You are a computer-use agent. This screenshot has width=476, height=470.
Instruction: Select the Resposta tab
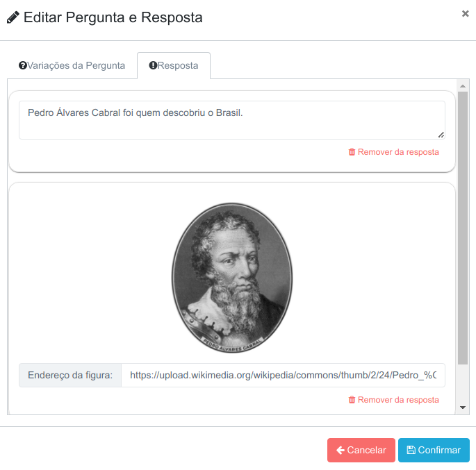pos(174,65)
